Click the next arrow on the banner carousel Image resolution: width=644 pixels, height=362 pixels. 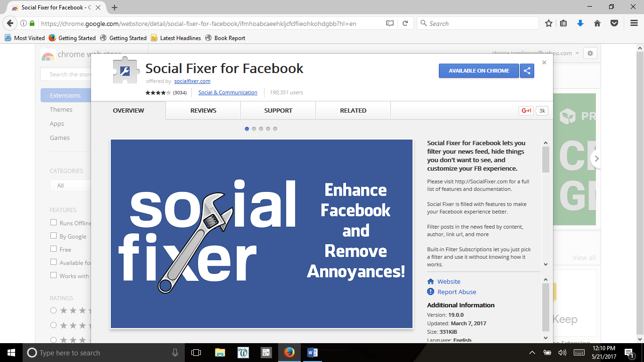tap(596, 159)
